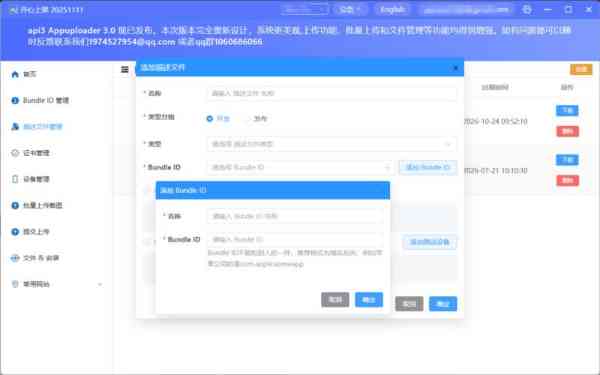
Task: Click the orange button above the table
Action: [581, 69]
